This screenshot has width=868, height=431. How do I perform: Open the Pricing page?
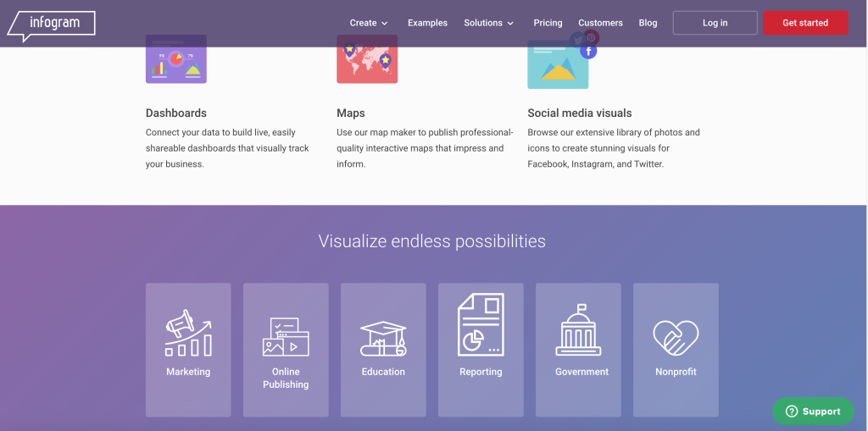pos(548,23)
